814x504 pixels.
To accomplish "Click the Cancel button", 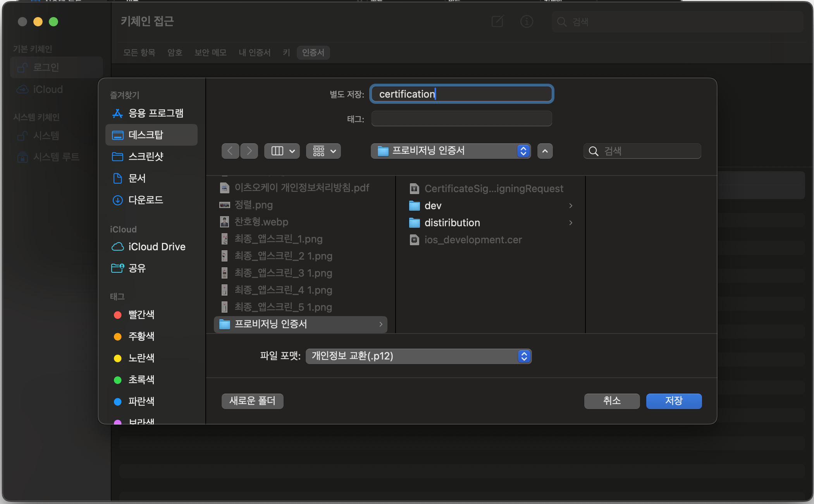I will point(612,401).
